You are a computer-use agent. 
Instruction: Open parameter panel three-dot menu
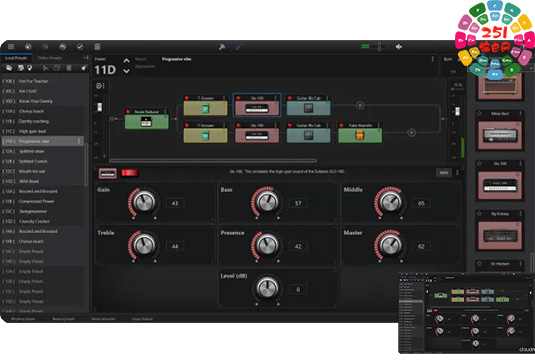coord(457,173)
